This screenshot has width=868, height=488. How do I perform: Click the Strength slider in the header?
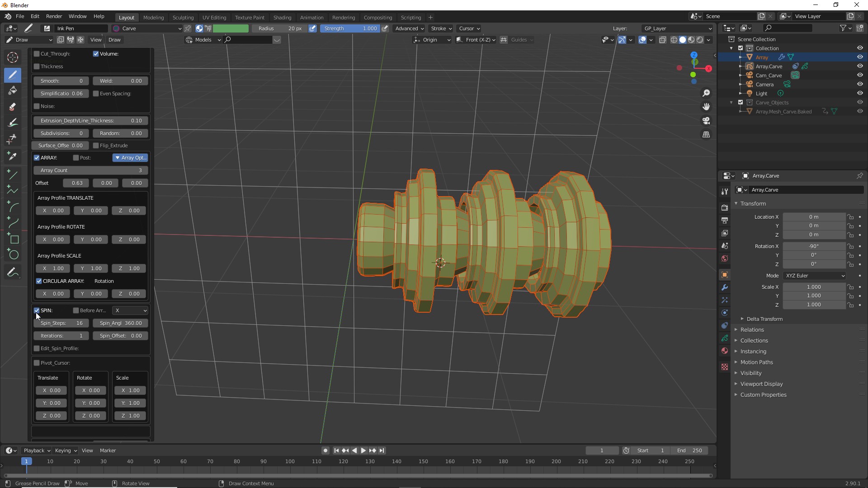coord(350,28)
